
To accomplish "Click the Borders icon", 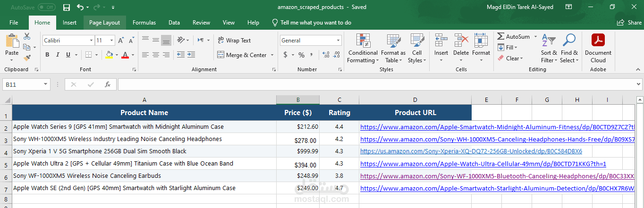I will pyautogui.click(x=88, y=55).
